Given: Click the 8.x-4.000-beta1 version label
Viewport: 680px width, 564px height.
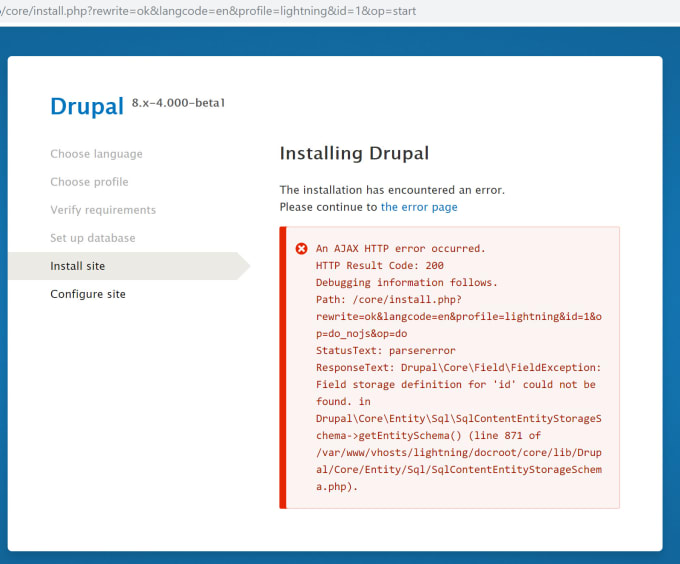Looking at the screenshot, I should 178,103.
